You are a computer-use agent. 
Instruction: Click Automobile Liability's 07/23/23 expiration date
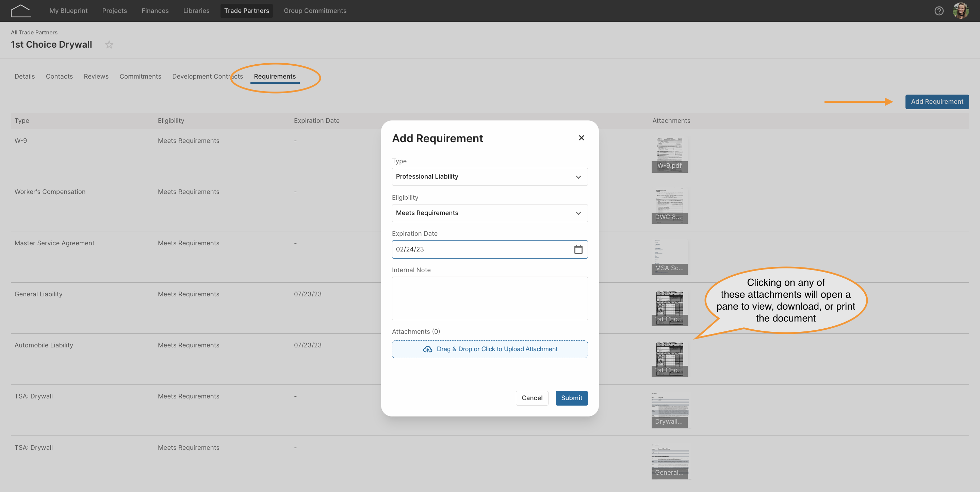click(x=307, y=345)
